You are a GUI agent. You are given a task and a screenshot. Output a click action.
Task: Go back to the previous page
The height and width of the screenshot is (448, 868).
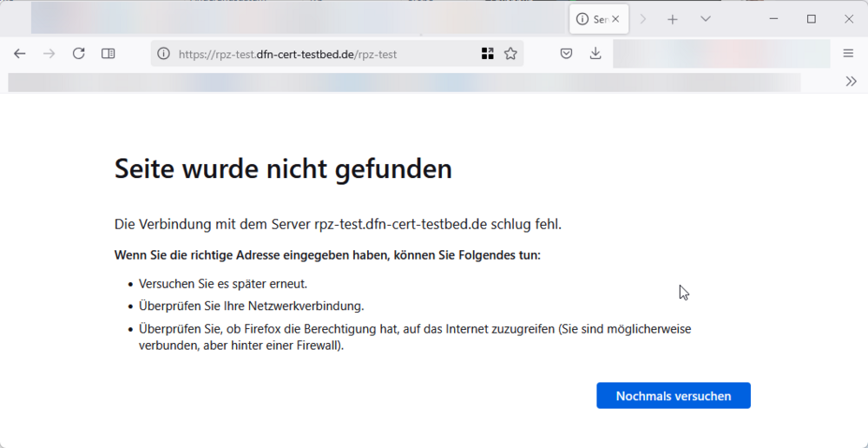(x=20, y=54)
